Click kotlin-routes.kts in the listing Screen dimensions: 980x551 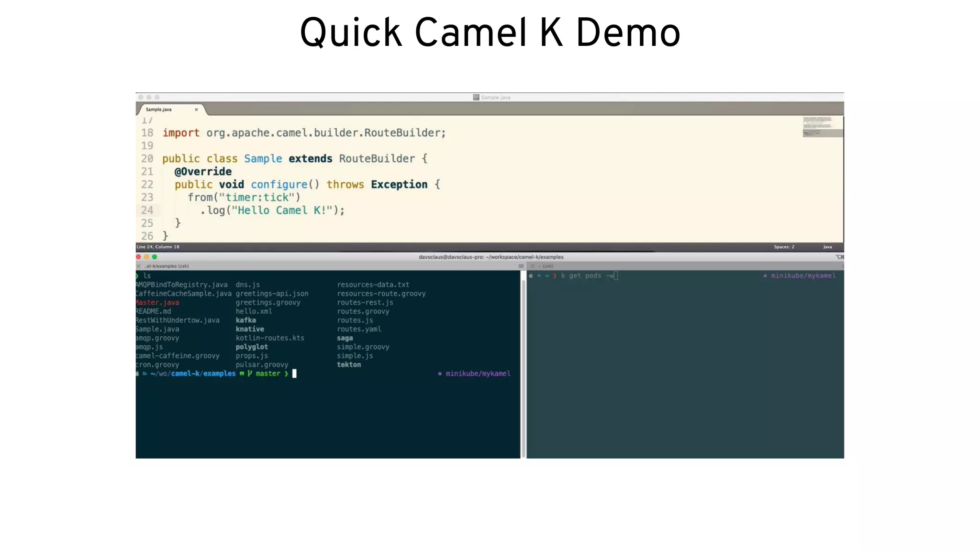point(270,338)
